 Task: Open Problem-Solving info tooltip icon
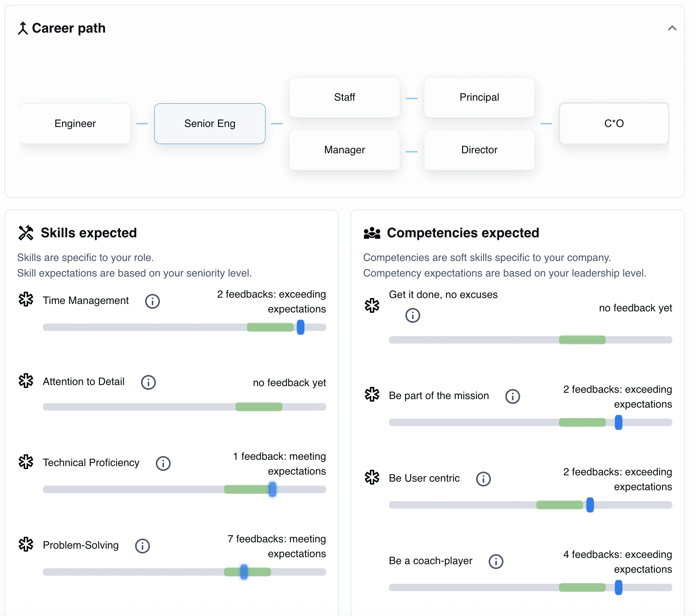[143, 546]
